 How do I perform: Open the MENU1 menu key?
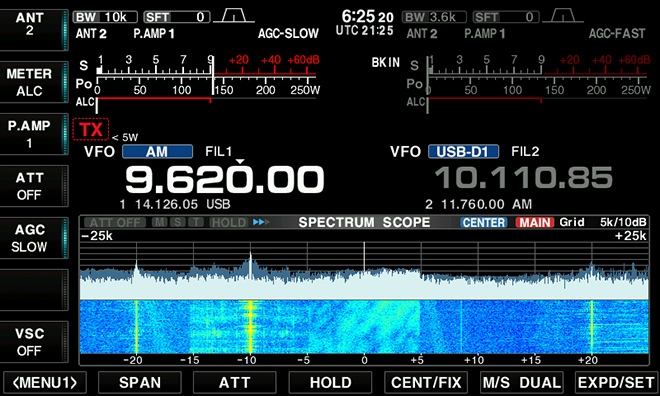pyautogui.click(x=45, y=383)
